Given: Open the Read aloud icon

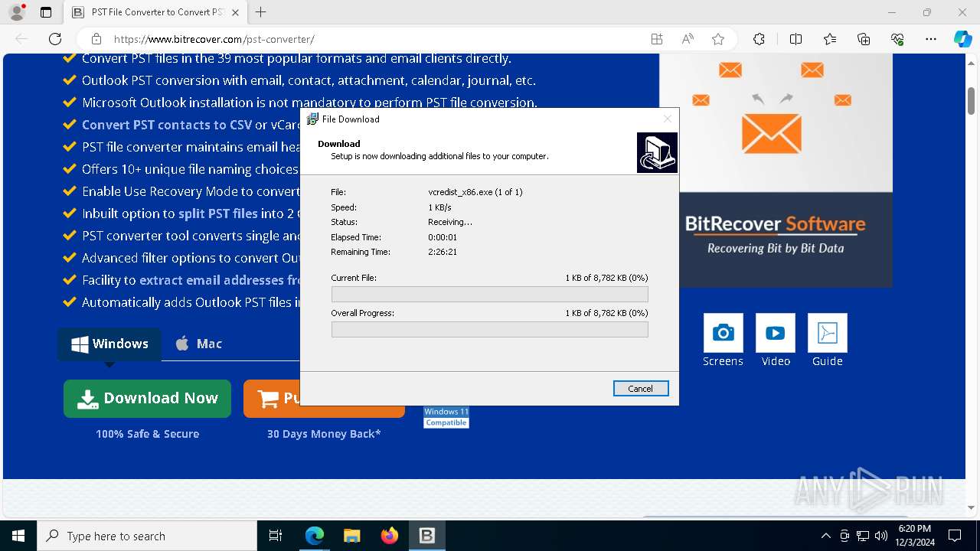Looking at the screenshot, I should point(688,39).
